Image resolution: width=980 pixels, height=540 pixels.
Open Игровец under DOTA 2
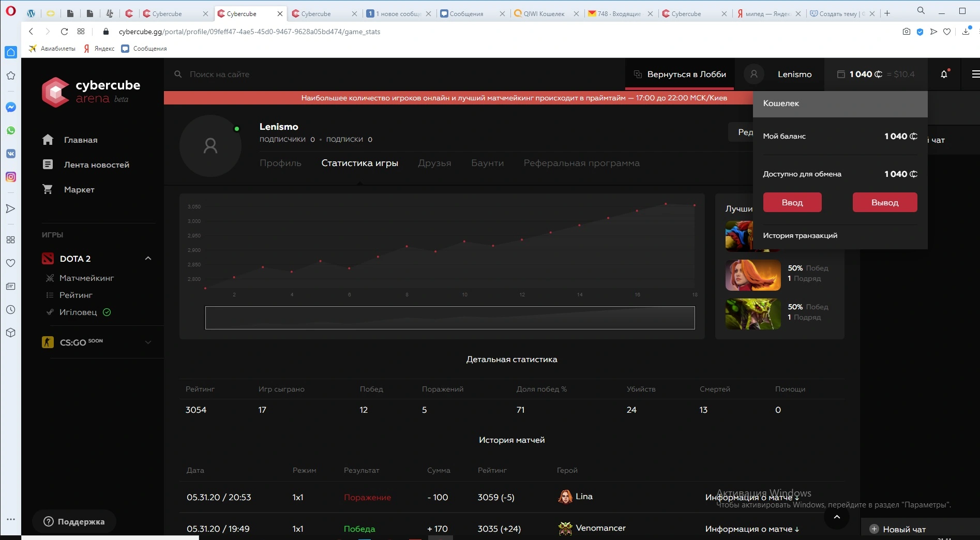(78, 312)
